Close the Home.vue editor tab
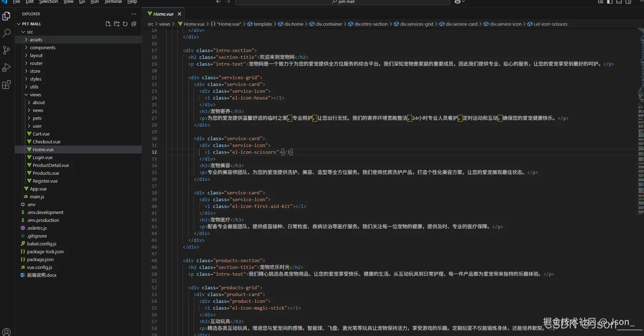 (x=179, y=14)
